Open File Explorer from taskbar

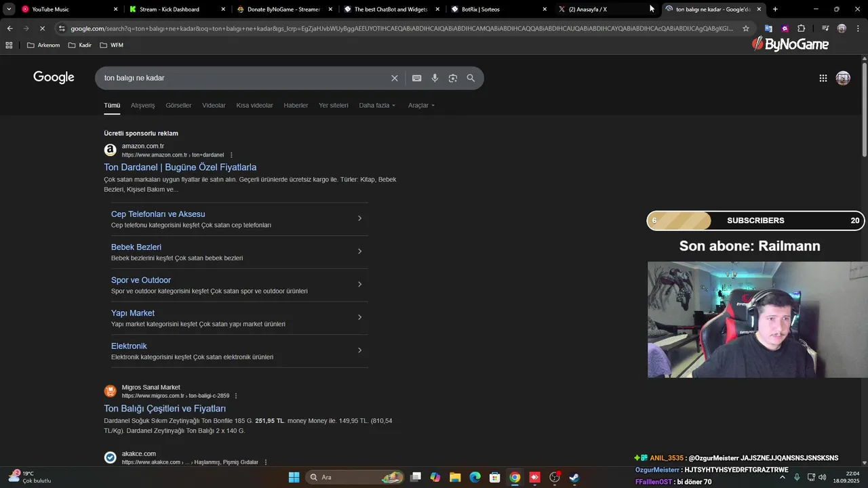455,477
